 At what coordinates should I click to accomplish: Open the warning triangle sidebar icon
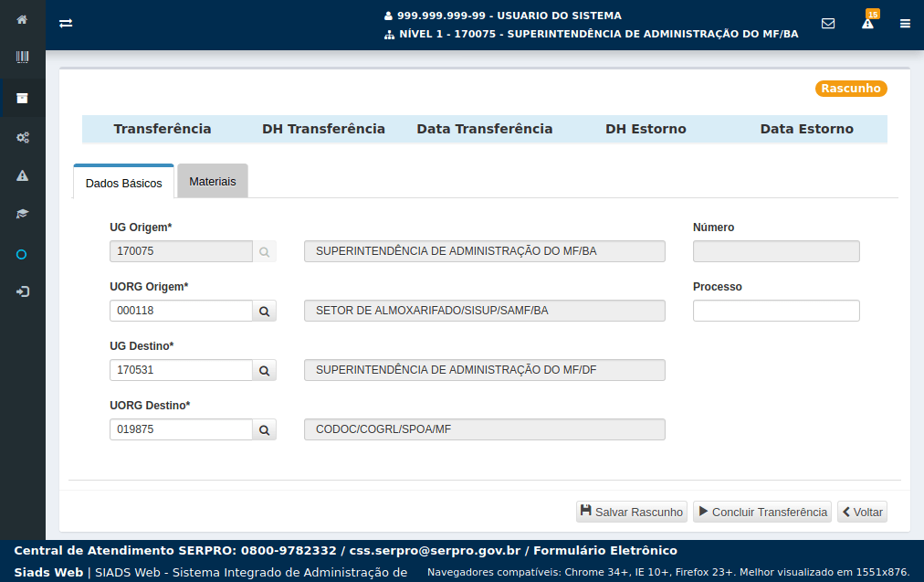coord(22,175)
